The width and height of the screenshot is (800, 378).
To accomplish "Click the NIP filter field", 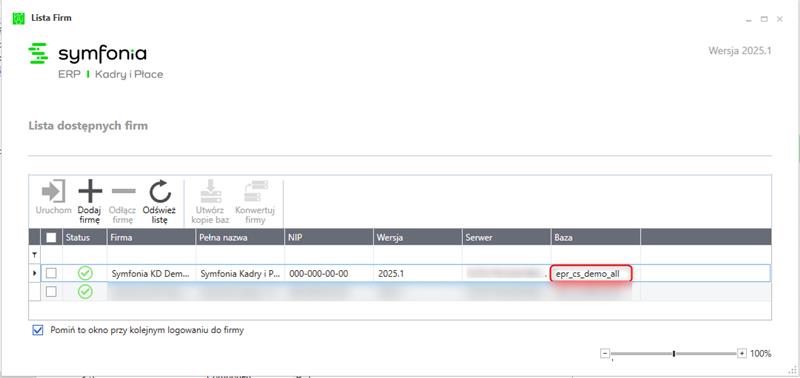I will pyautogui.click(x=329, y=254).
